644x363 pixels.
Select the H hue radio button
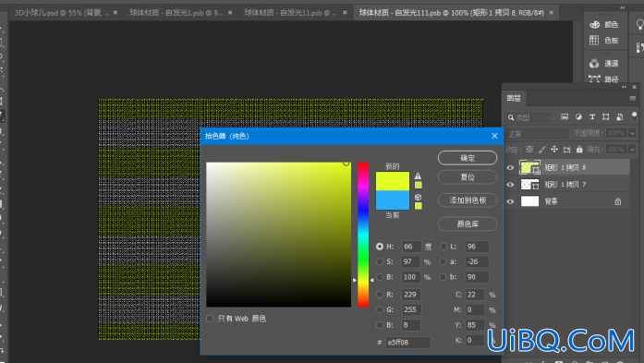(x=380, y=247)
